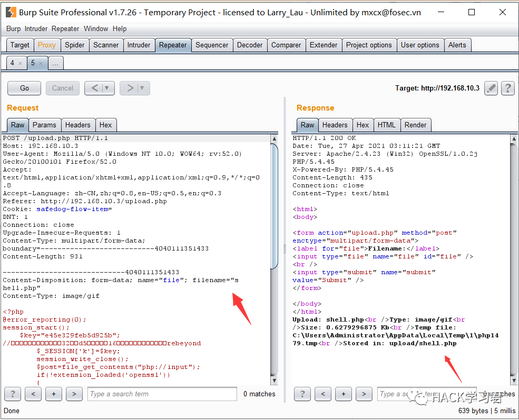The width and height of the screenshot is (519, 420).
Task: Switch to the Proxy tab
Action: [47, 45]
